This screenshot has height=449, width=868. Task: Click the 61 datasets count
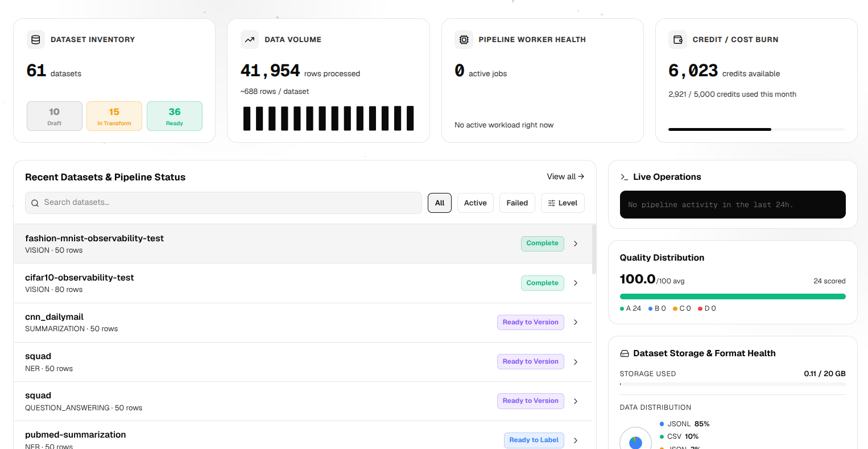pos(36,71)
